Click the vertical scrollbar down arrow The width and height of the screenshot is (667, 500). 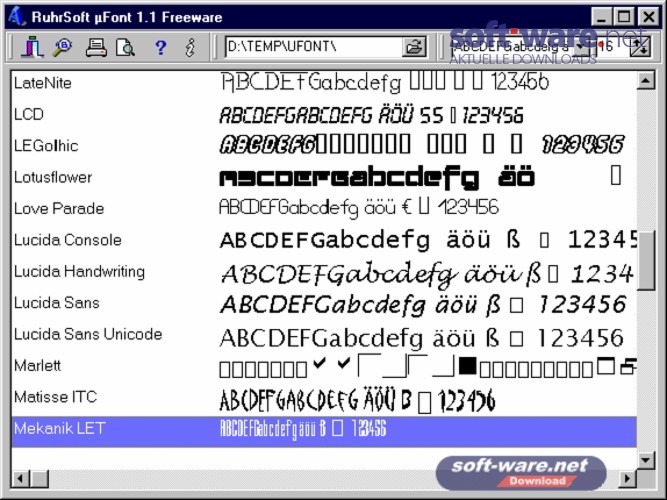(646, 460)
